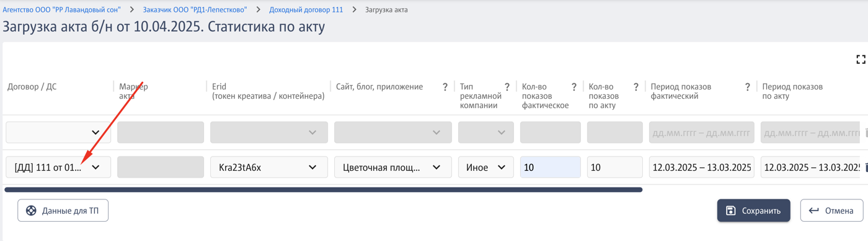Viewport: 868px width, 241px height.
Task: Click help icon for Период показов фактический
Action: pyautogui.click(x=747, y=87)
